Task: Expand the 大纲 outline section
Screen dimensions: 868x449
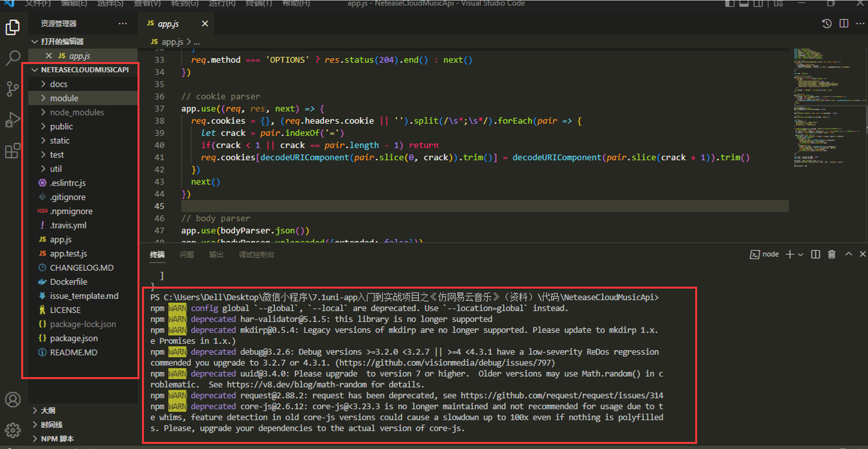Action: click(84, 410)
